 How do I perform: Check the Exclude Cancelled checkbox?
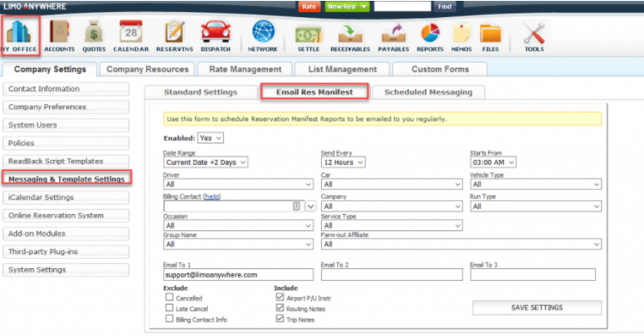[169, 297]
